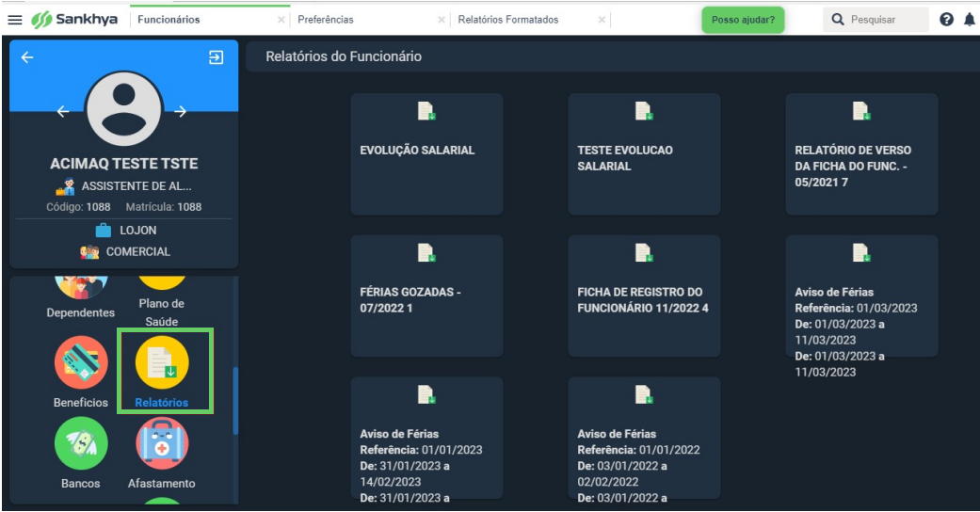Viewport: 980px width, 512px height.
Task: Click the side menu scrollbar
Action: pyautogui.click(x=235, y=400)
